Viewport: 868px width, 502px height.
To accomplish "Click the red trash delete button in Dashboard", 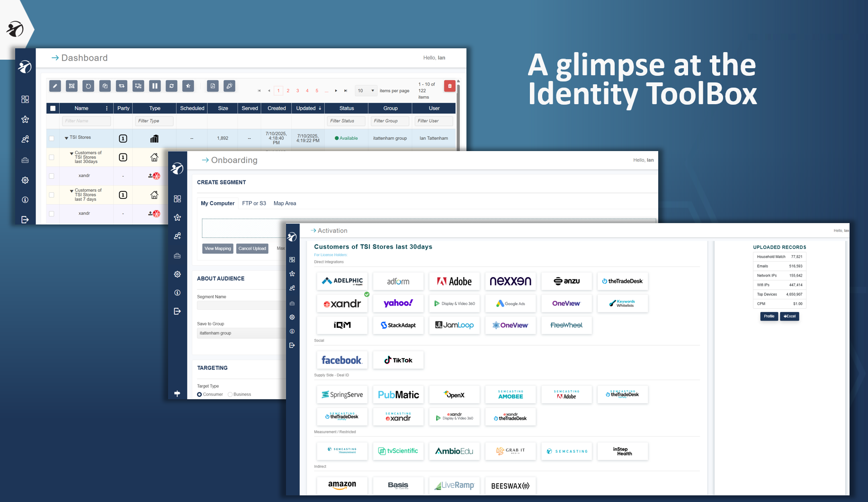I will pos(450,86).
